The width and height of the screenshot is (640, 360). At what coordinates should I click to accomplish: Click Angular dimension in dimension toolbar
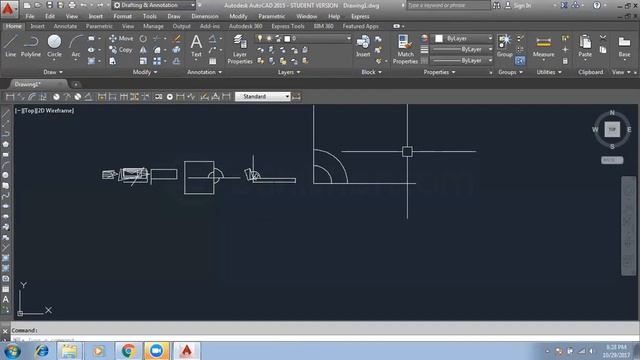tap(88, 96)
